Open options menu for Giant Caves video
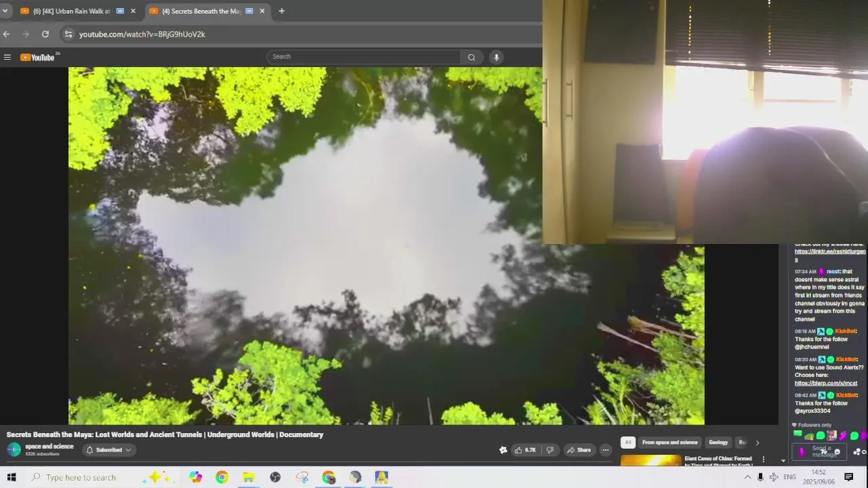Image resolution: width=868 pixels, height=488 pixels. click(x=764, y=460)
